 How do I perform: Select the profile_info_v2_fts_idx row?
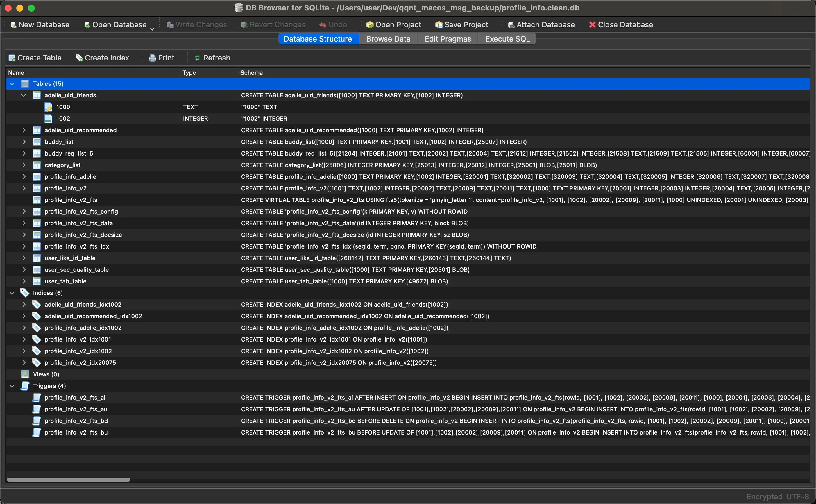tap(408, 247)
